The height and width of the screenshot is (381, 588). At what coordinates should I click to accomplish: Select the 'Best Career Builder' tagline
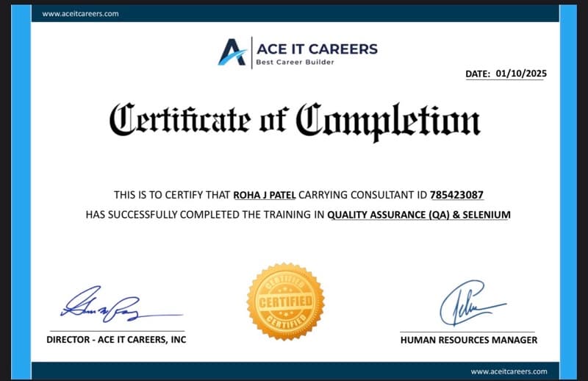click(295, 63)
